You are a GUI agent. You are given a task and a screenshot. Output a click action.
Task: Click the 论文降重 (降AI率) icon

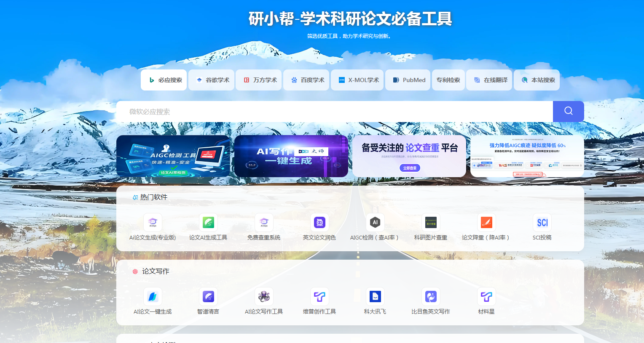pyautogui.click(x=486, y=223)
